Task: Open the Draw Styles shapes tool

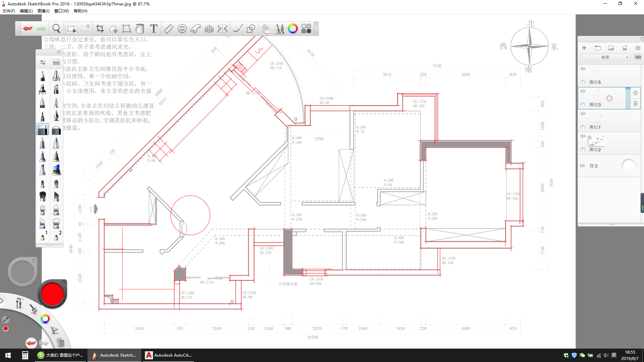Action: click(x=251, y=28)
